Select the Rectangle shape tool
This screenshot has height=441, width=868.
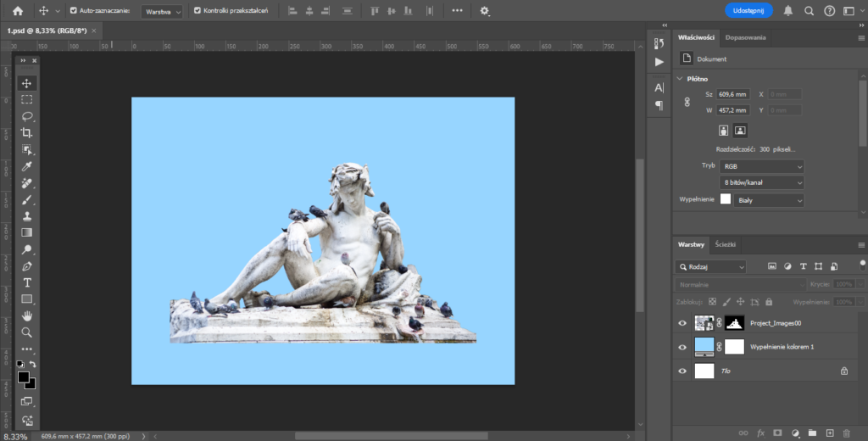pos(26,299)
